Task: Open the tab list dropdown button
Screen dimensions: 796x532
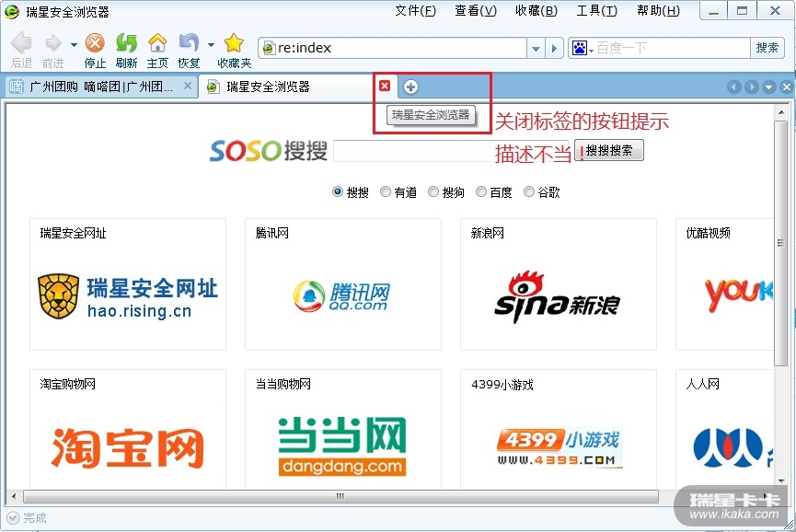Action: click(x=769, y=87)
